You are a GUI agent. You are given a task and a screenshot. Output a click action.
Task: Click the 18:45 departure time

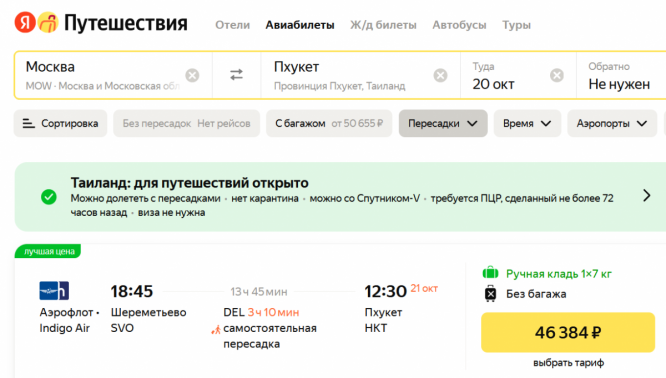click(x=132, y=291)
